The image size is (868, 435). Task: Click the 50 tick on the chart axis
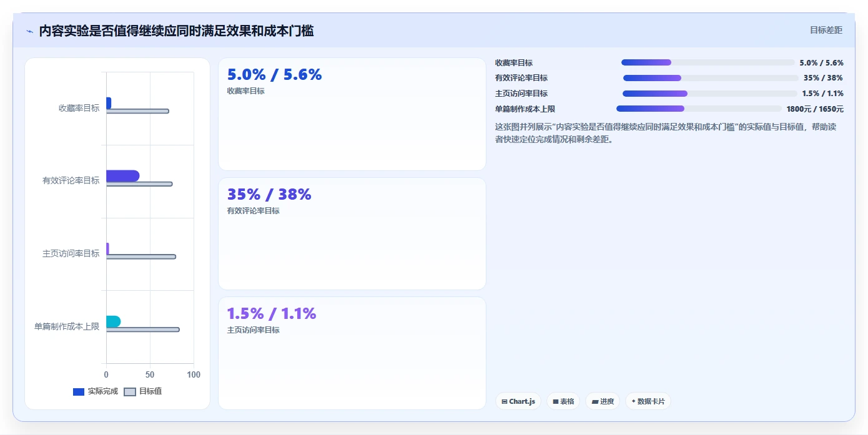click(150, 374)
